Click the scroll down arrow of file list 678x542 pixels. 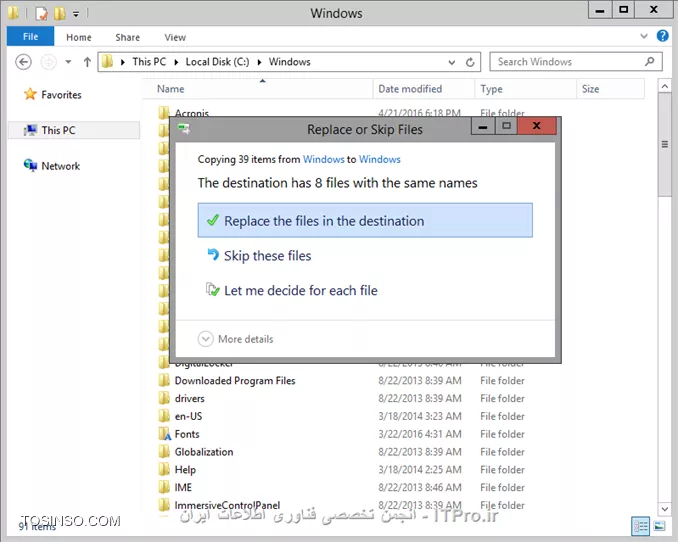[x=665, y=509]
